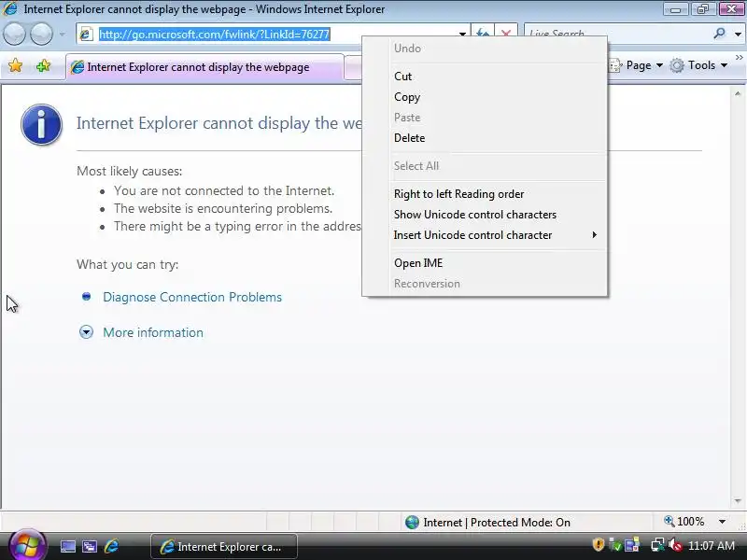This screenshot has width=747, height=560.
Task: Click the Live Search magnifier icon
Action: (x=719, y=34)
